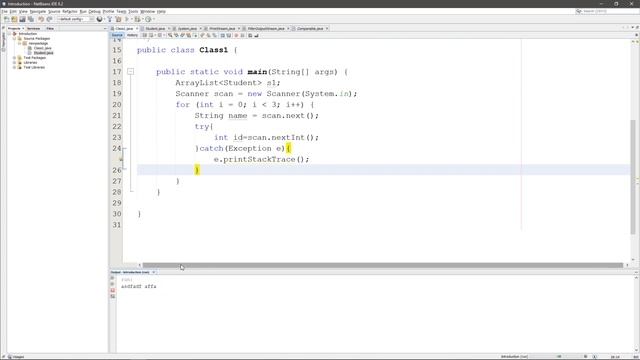This screenshot has height=360, width=640.
Task: Open the Help menu
Action: pyautogui.click(x=161, y=11)
